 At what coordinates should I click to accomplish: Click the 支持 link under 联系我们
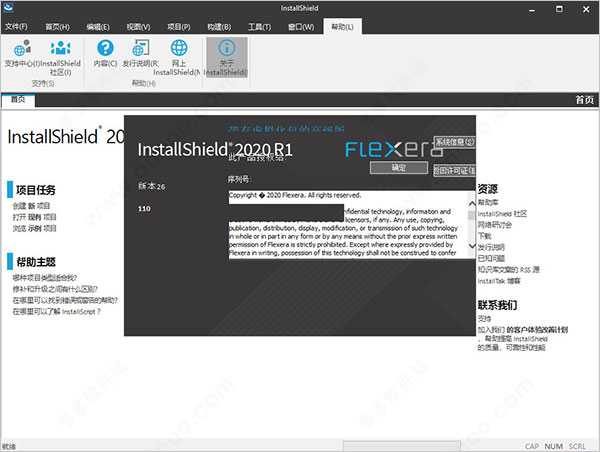click(x=484, y=318)
